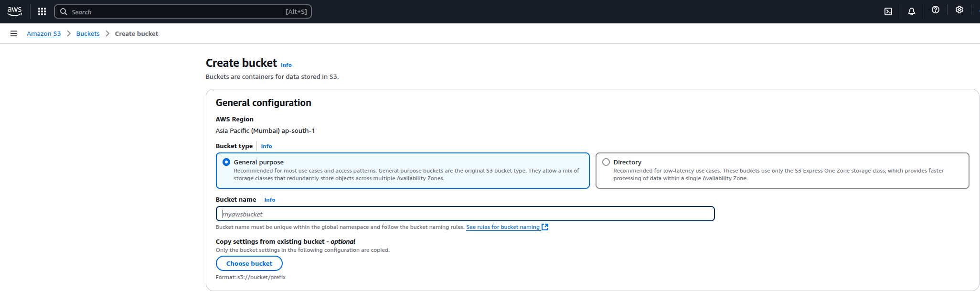Open the AWS services grid menu
The width and height of the screenshot is (980, 292).
coord(42,11)
